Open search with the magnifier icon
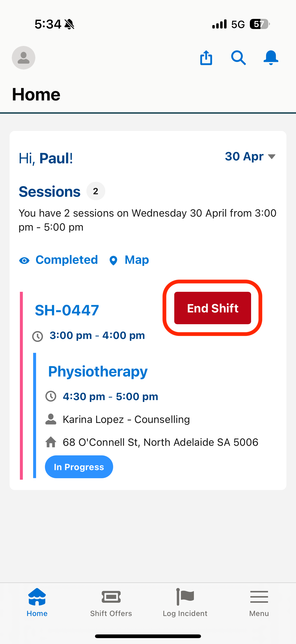The width and height of the screenshot is (296, 644). pos(238,58)
